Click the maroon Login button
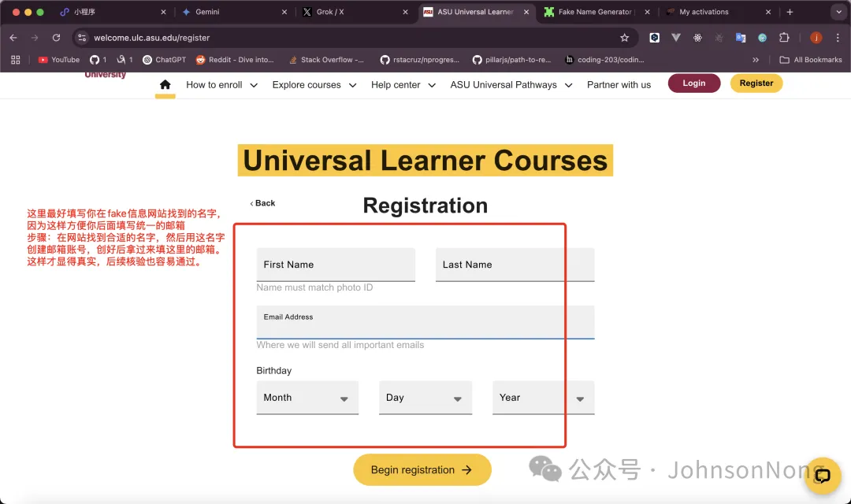 (694, 83)
